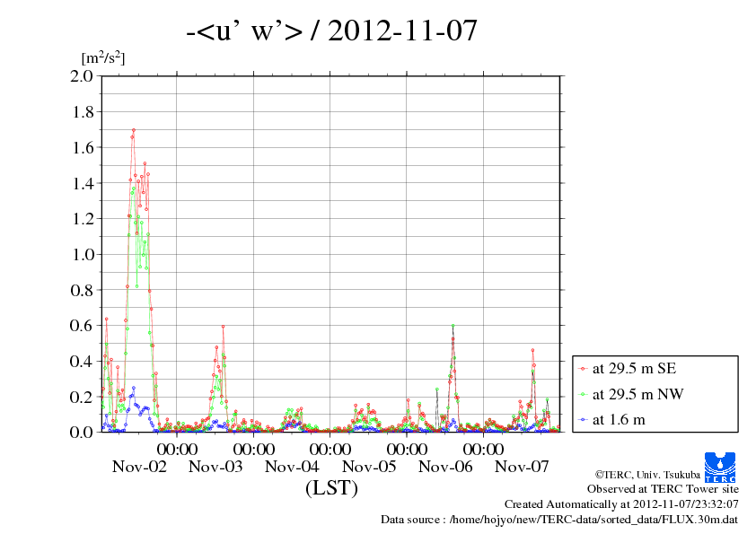Click 'Observed at TERC Tower site' text
The width and height of the screenshot is (756, 534).
663,489
